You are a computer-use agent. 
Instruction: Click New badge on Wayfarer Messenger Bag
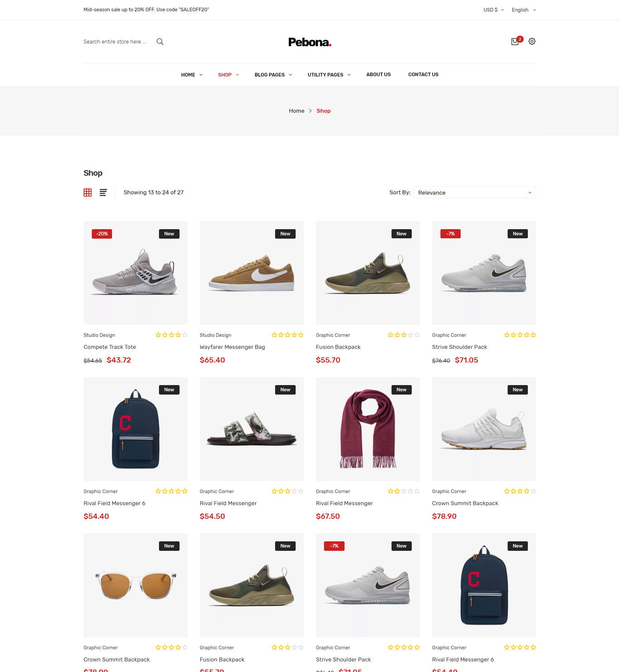click(285, 234)
